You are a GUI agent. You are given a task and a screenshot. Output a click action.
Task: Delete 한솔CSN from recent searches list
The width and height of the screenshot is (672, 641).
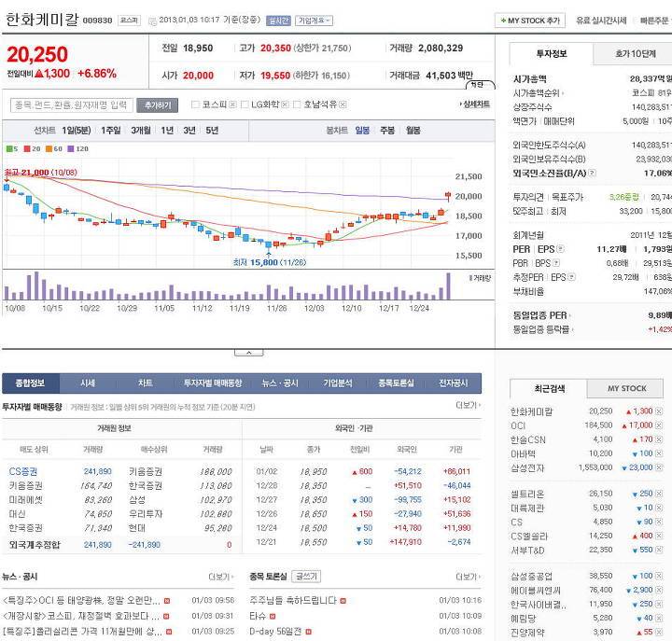[x=659, y=439]
